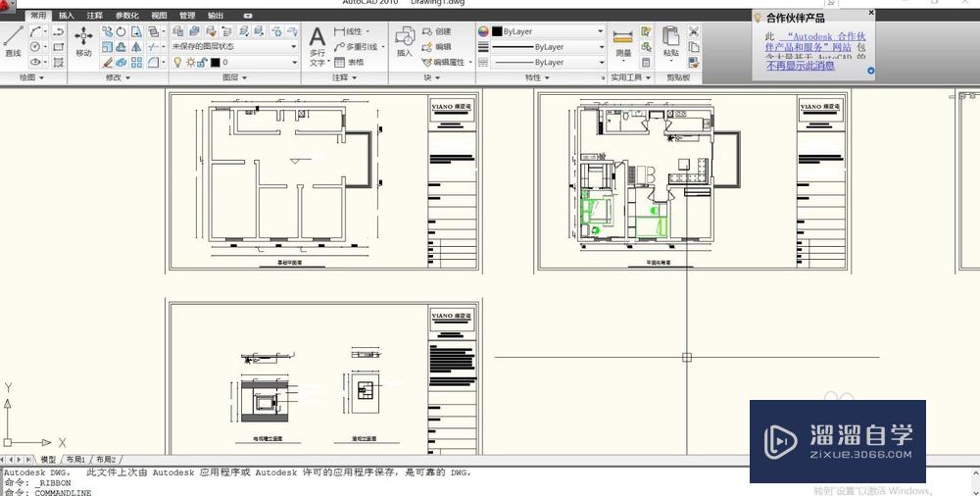Select the Copy objects tool in Modify panel

(x=108, y=31)
